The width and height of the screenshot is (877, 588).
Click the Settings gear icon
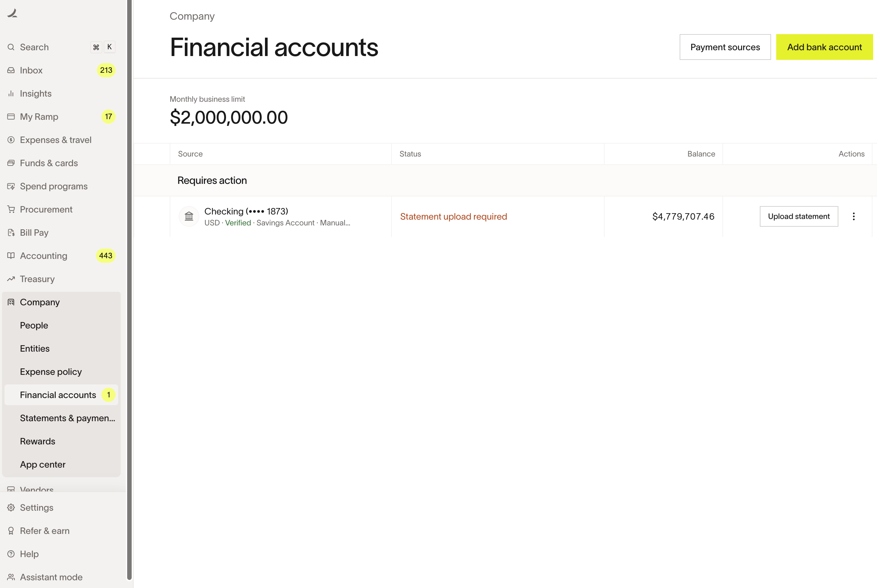11,507
